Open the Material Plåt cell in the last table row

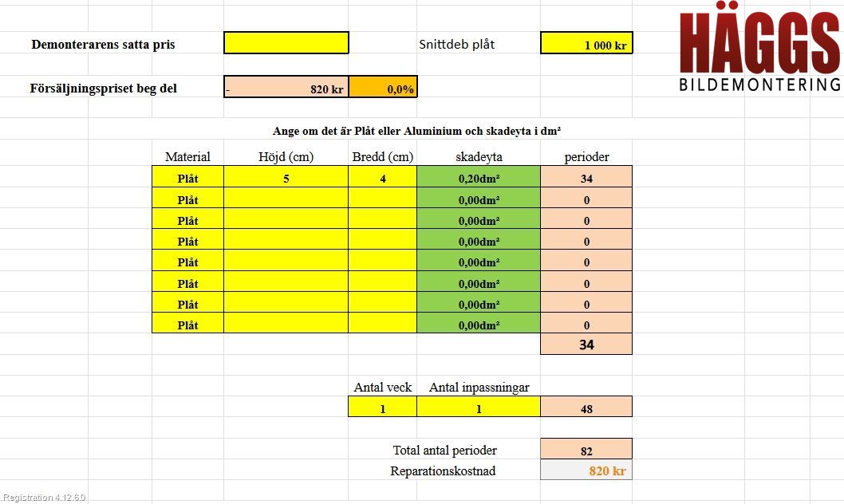[x=187, y=324]
